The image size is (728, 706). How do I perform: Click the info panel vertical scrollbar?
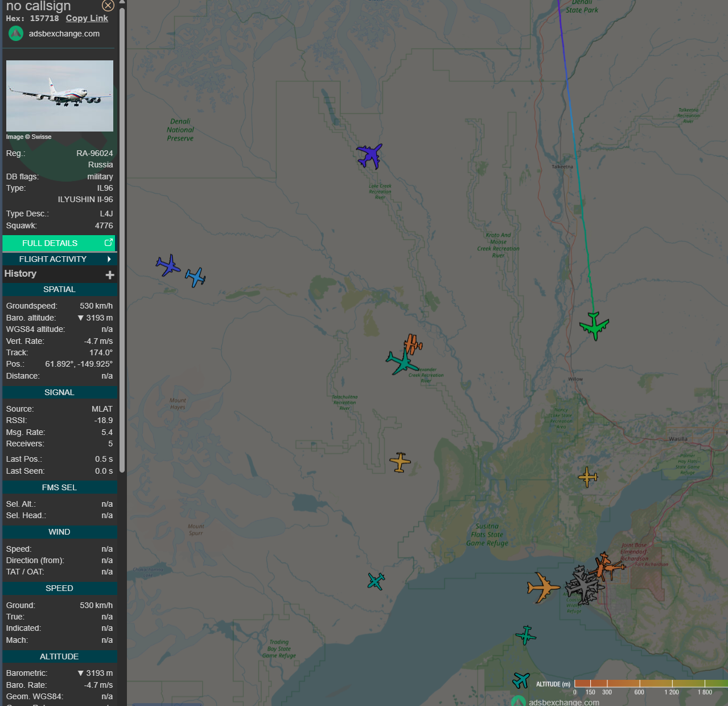coord(122,239)
